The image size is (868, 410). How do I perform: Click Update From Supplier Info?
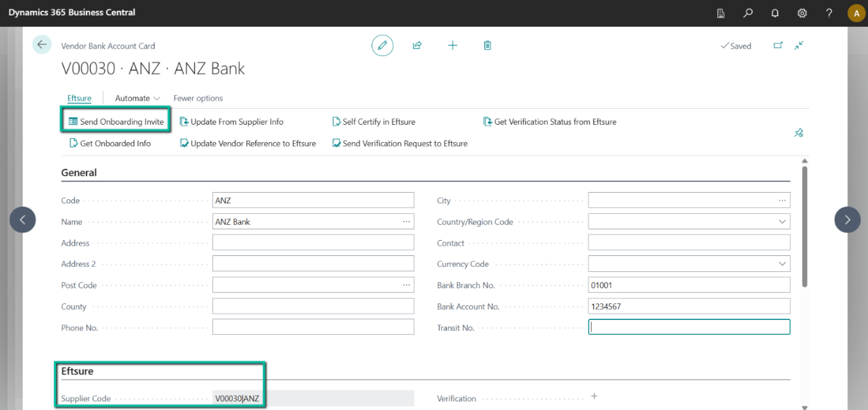pyautogui.click(x=232, y=121)
